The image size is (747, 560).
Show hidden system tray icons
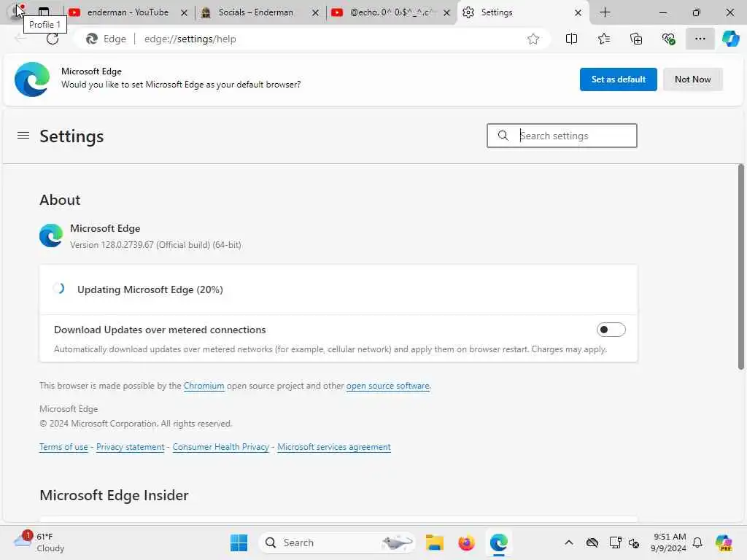click(569, 542)
